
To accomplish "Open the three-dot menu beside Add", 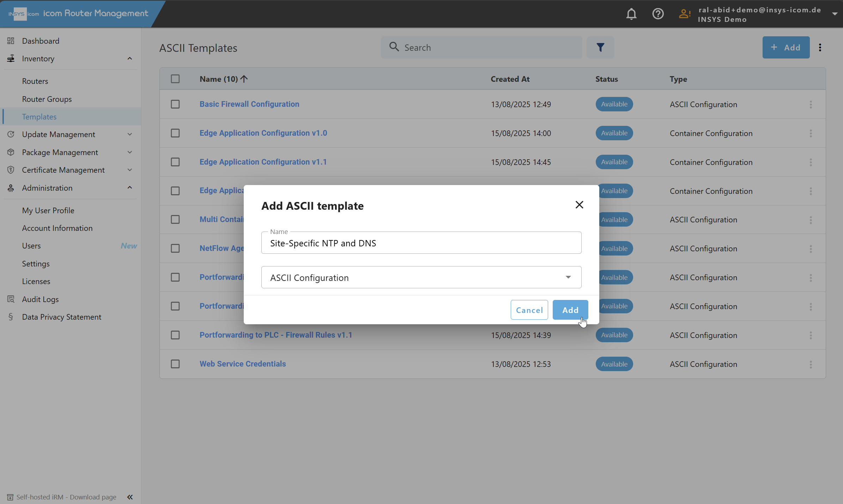I will coord(820,47).
